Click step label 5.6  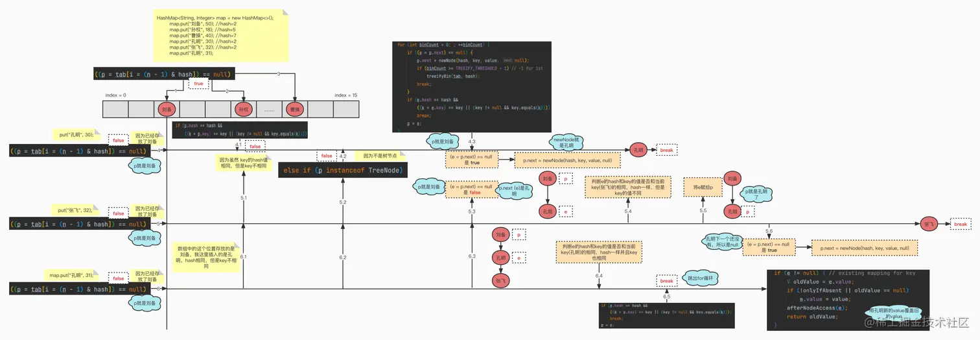pyautogui.click(x=769, y=232)
